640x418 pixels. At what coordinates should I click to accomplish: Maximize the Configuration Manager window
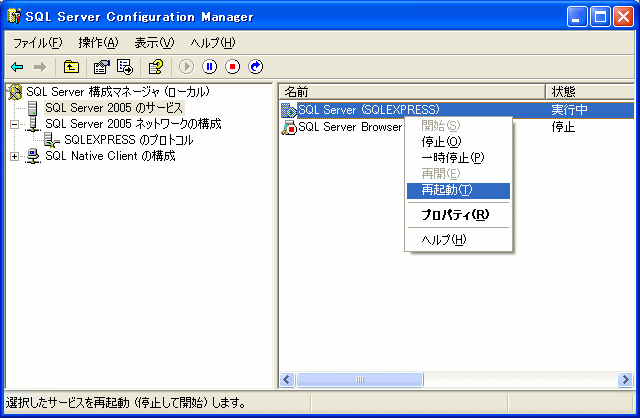tap(600, 17)
